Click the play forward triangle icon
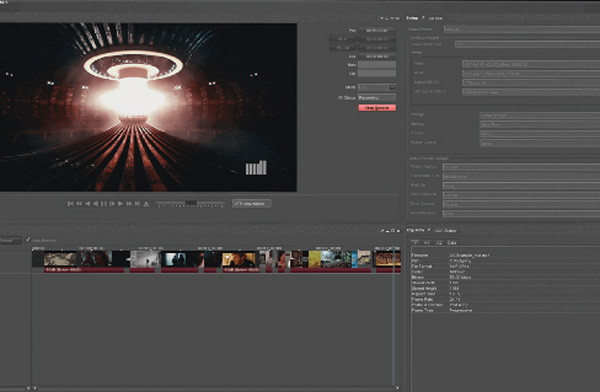Screen dimensions: 600x392 pyautogui.click(x=121, y=204)
